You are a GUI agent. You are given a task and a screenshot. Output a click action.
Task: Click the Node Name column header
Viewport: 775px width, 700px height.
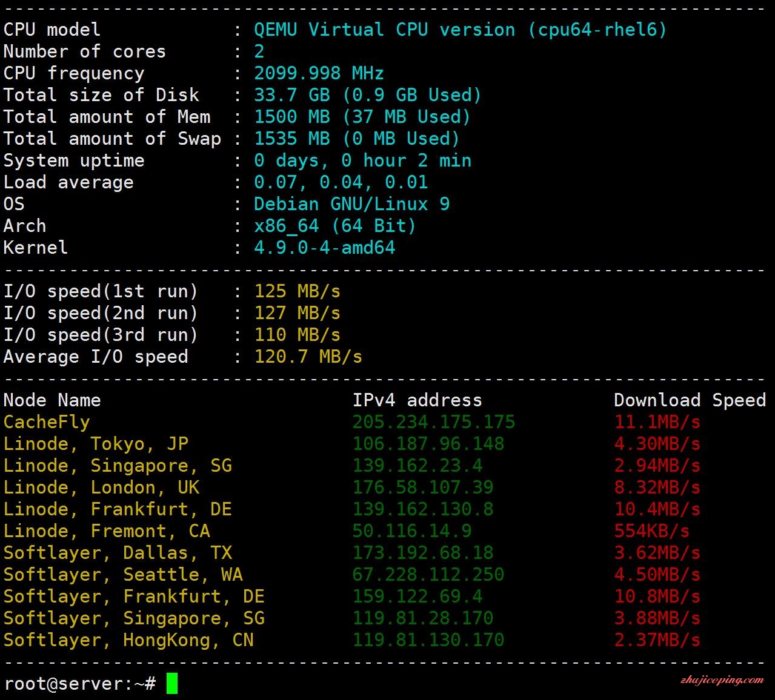tap(52, 400)
